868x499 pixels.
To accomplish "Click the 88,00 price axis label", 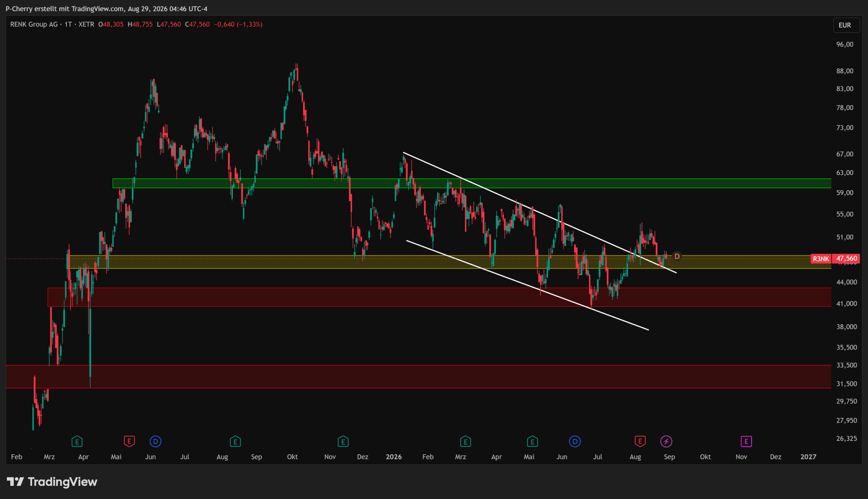I will tap(845, 71).
